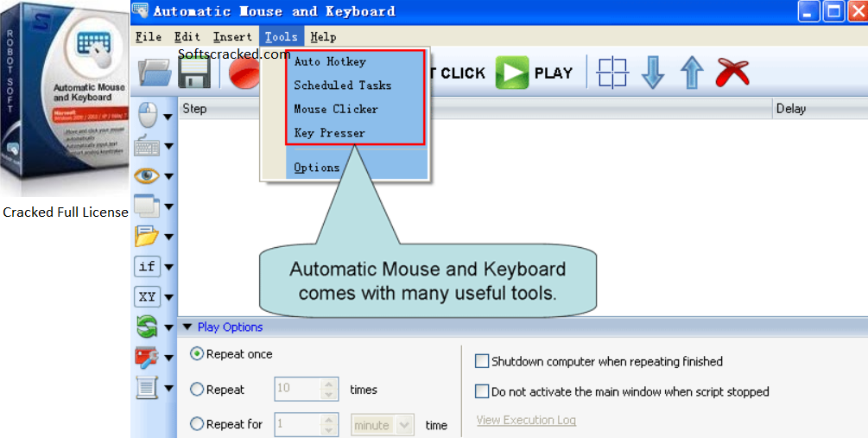
Task: Select the XY variable sidebar icon
Action: (x=147, y=296)
